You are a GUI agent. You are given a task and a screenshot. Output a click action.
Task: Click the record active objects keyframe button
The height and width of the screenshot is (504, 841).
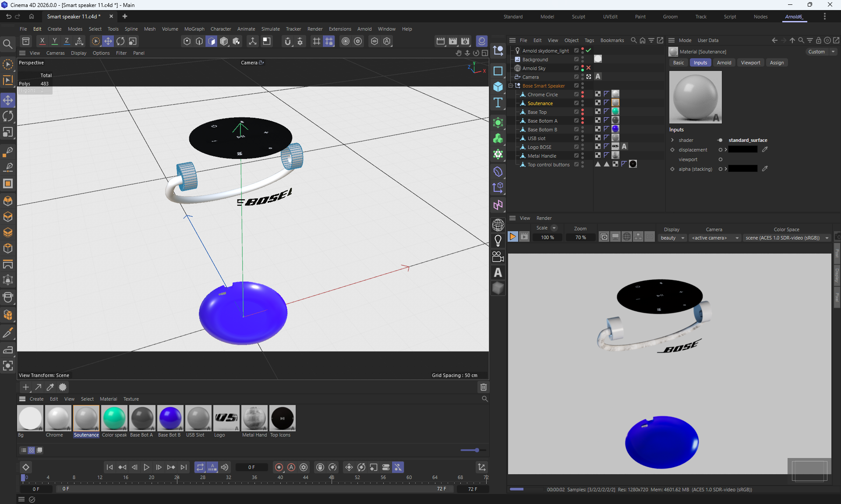(x=279, y=467)
